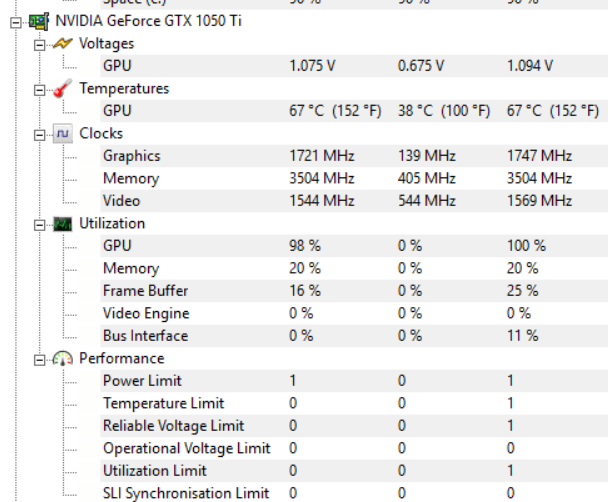608x502 pixels.
Task: Collapse the Performance section
Action: point(39,360)
